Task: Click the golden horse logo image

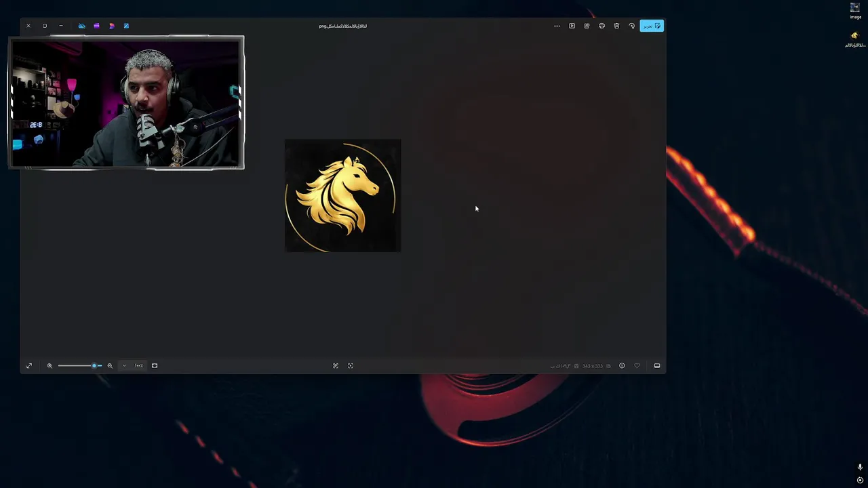Action: tap(342, 196)
